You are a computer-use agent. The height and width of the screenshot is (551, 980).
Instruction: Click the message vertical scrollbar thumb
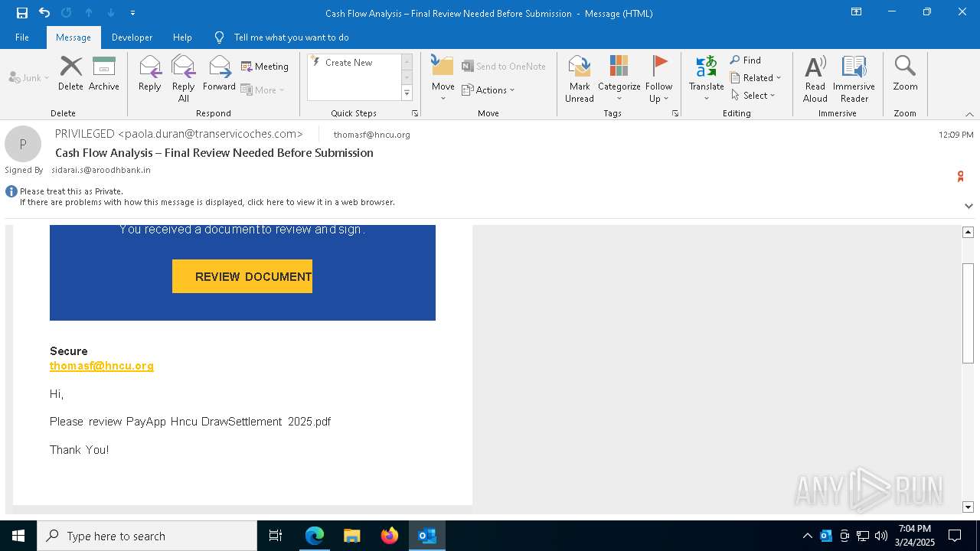pos(968,312)
